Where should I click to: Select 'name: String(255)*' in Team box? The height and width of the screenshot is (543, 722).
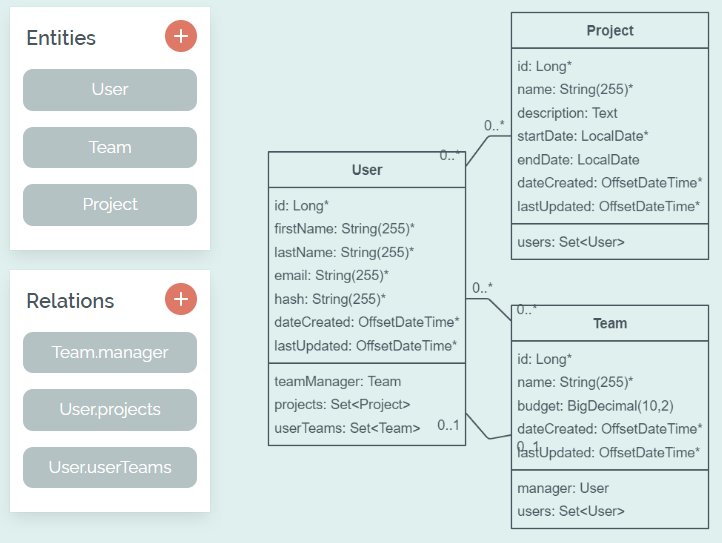(x=575, y=382)
